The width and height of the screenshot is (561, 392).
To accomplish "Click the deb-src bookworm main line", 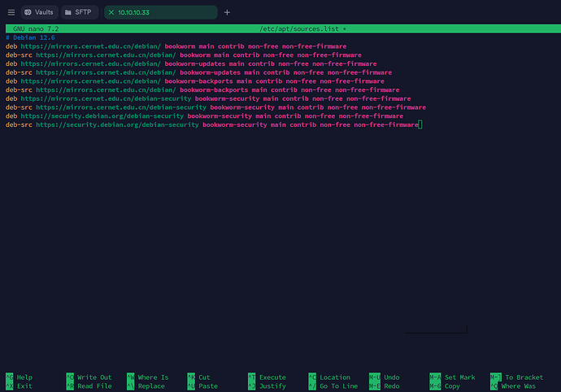I will 184,55.
